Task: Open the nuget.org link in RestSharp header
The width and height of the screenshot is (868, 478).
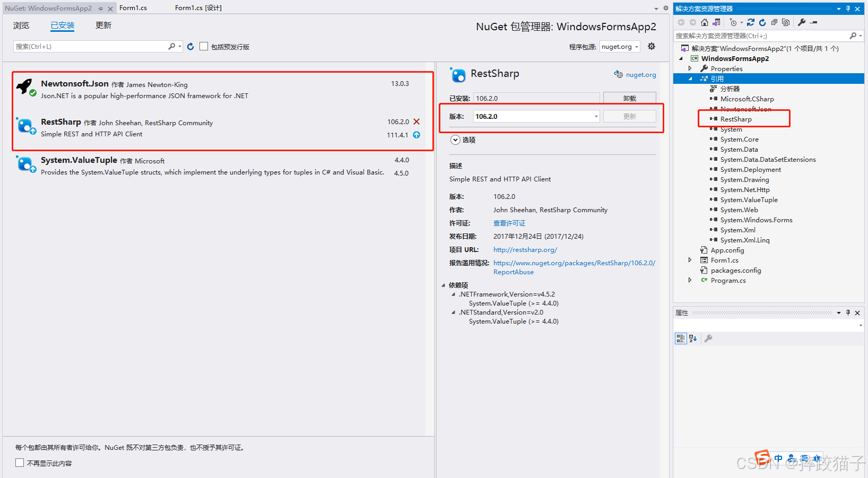Action: coord(641,75)
